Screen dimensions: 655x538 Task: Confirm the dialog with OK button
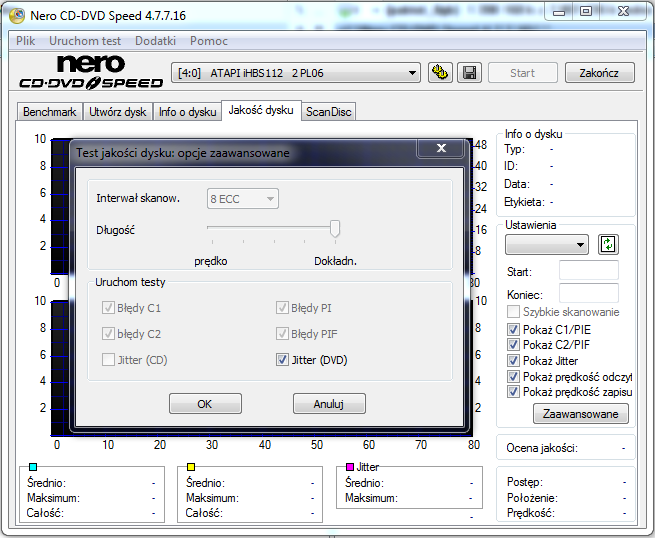[x=205, y=404]
